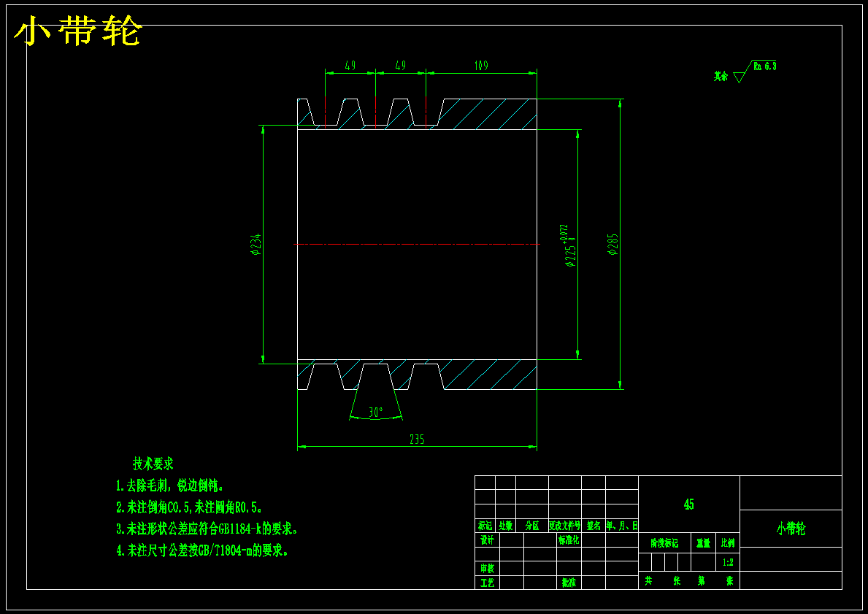Click the Ra 6.3 roughness value
This screenshot has width=868, height=614.
(765, 66)
